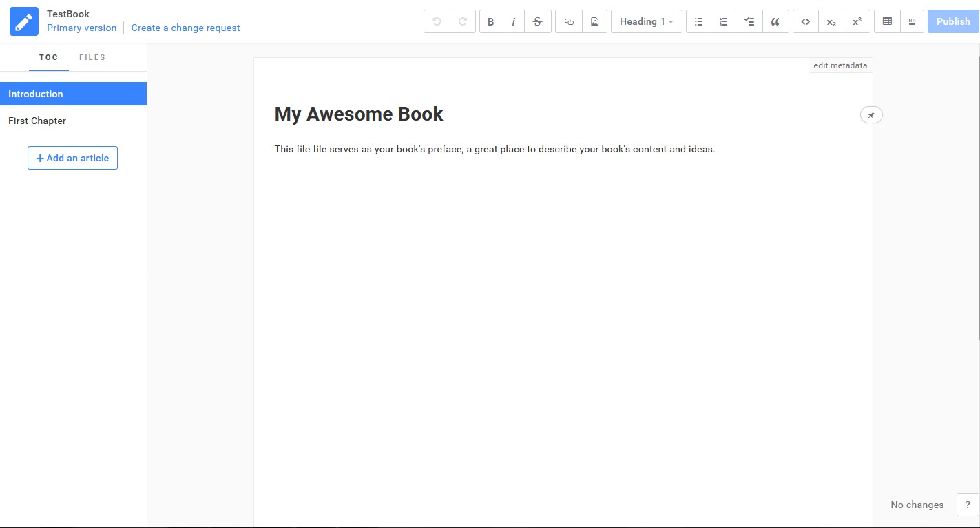Insert a code block
Screen dimensions: 980x528
[x=804, y=21]
